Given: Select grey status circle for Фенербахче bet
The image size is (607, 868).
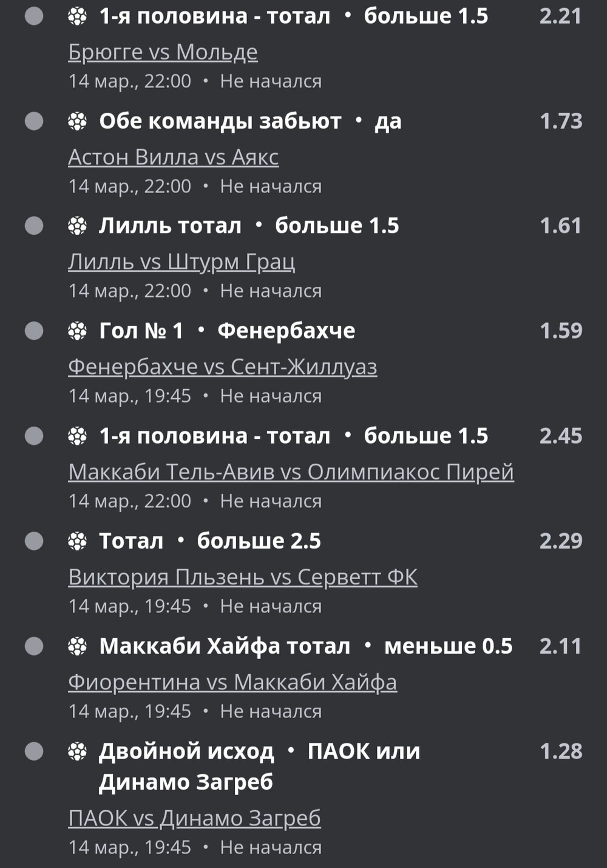Looking at the screenshot, I should (34, 331).
